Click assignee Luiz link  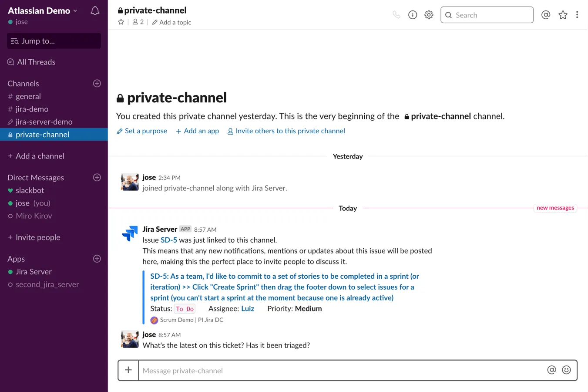click(248, 308)
